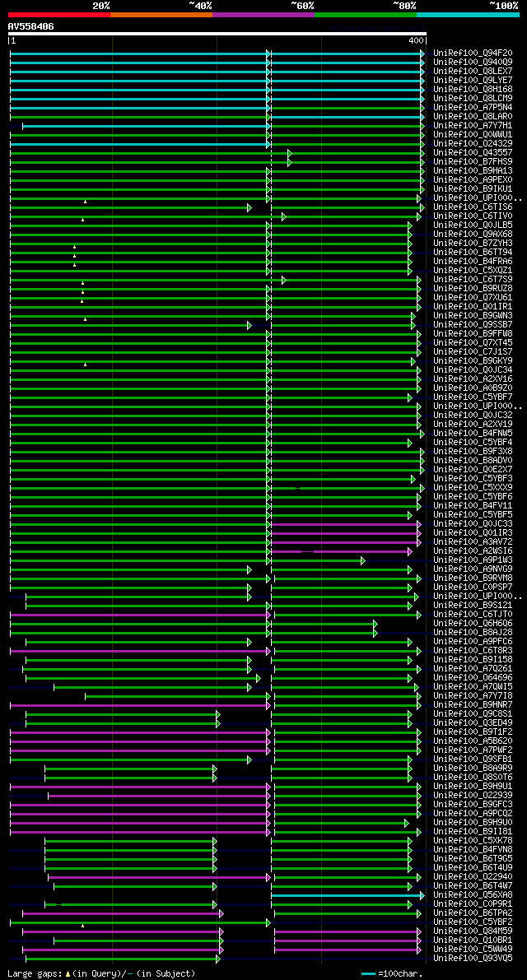Click the 400 query position label

[x=416, y=40]
